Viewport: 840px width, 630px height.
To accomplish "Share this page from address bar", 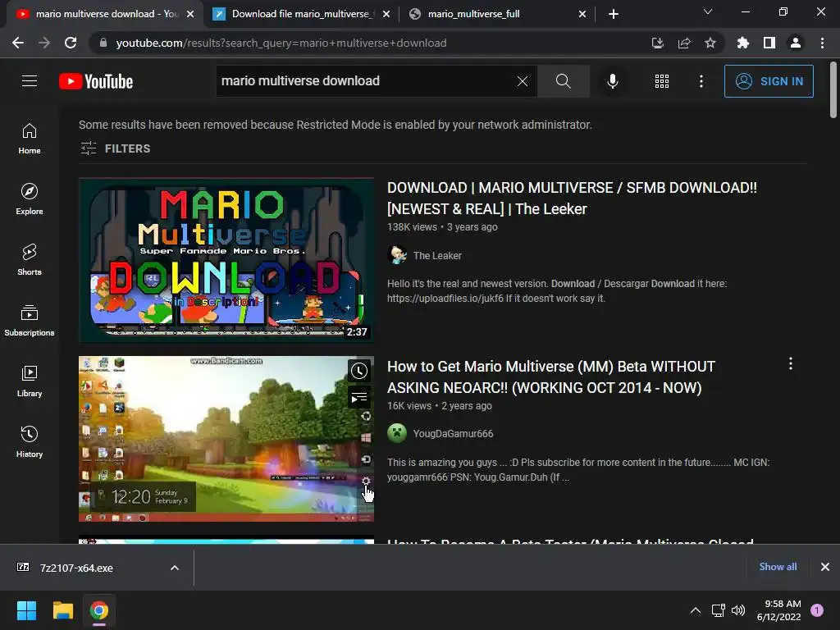I will 684,43.
